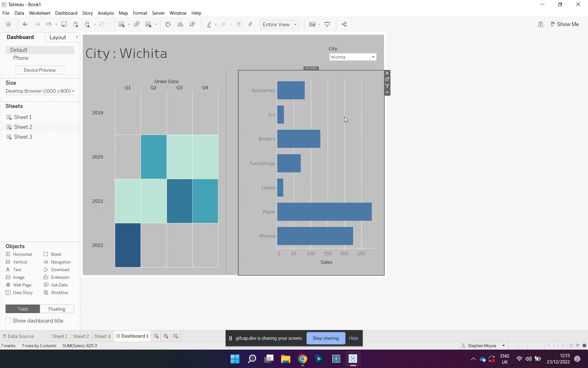This screenshot has width=588, height=368.
Task: Click the Device Preview button
Action: pos(40,70)
